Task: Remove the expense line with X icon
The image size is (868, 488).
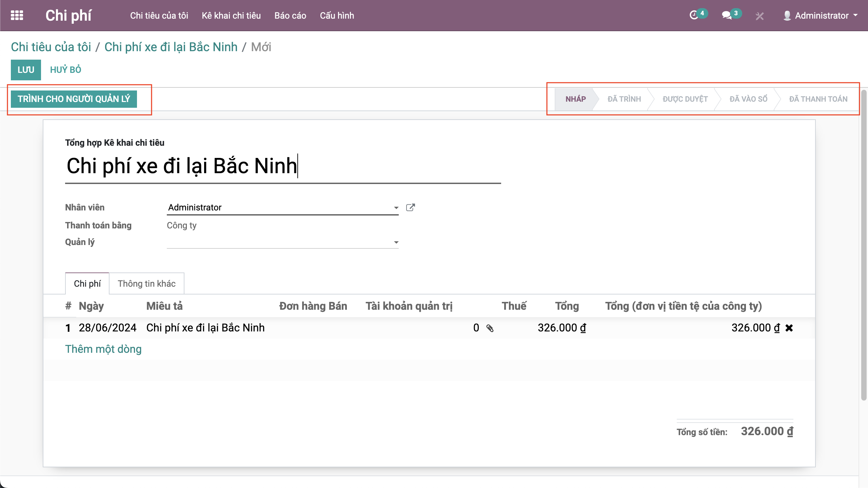Action: [789, 328]
